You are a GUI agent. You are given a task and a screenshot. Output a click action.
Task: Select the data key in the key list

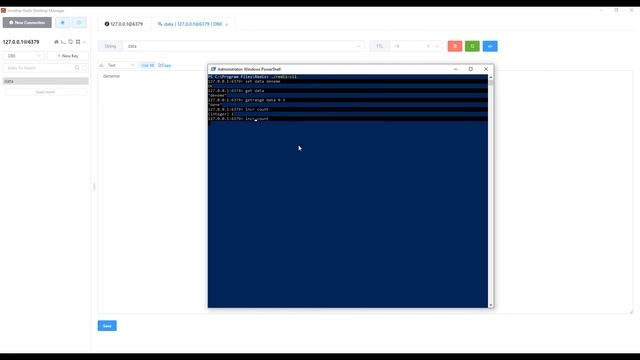coord(45,81)
